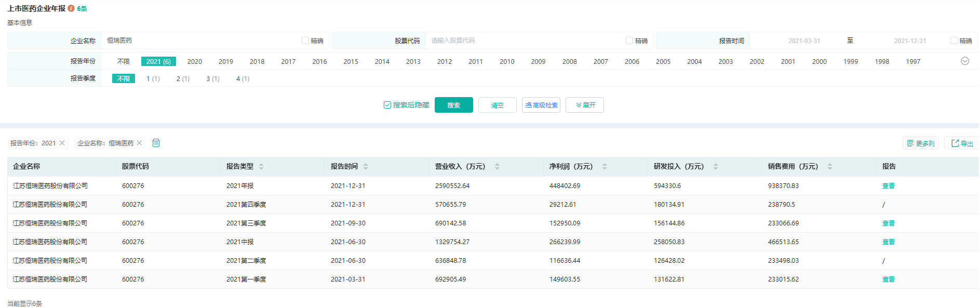Sort by 研发投入 column sort icon
The height and width of the screenshot is (308, 980).
coord(716,167)
